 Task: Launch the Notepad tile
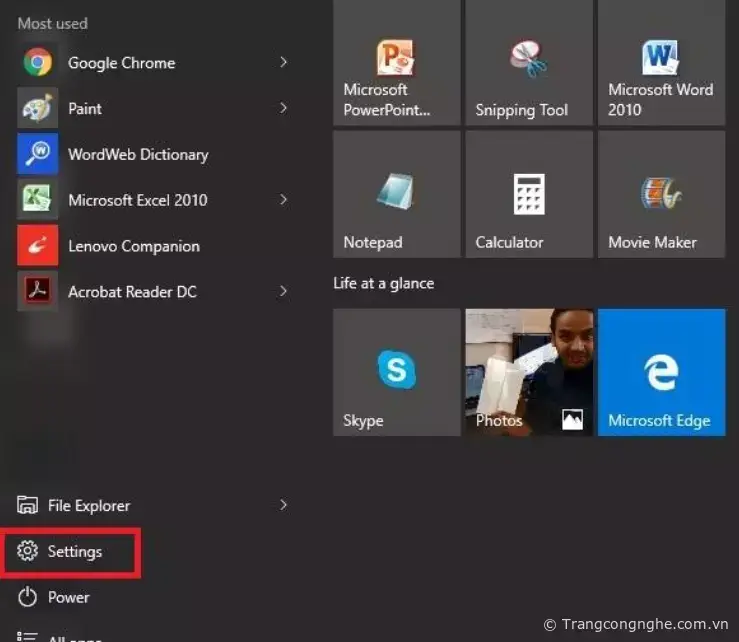pyautogui.click(x=396, y=194)
